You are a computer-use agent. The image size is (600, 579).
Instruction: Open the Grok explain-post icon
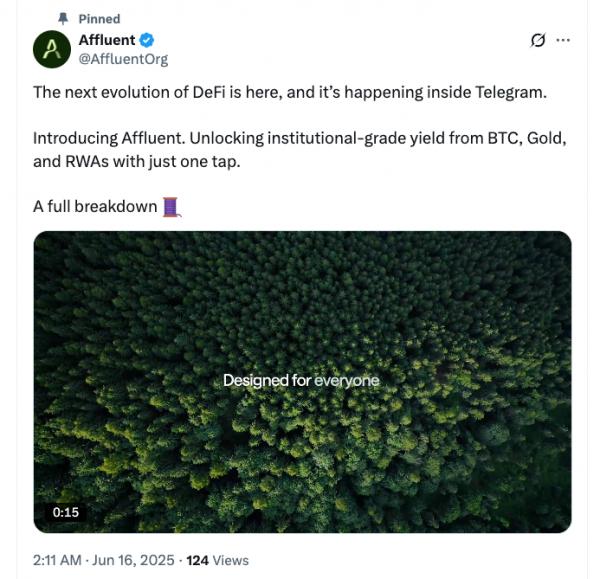pyautogui.click(x=538, y=40)
